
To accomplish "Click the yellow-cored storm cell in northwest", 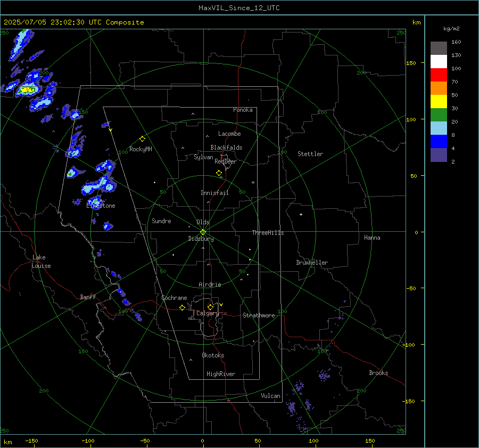I will click(x=27, y=90).
